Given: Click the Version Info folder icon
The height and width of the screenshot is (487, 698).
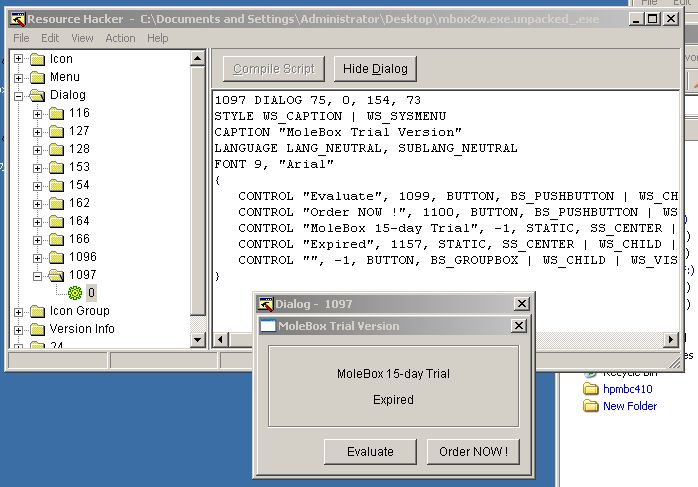Looking at the screenshot, I should click(x=37, y=329).
